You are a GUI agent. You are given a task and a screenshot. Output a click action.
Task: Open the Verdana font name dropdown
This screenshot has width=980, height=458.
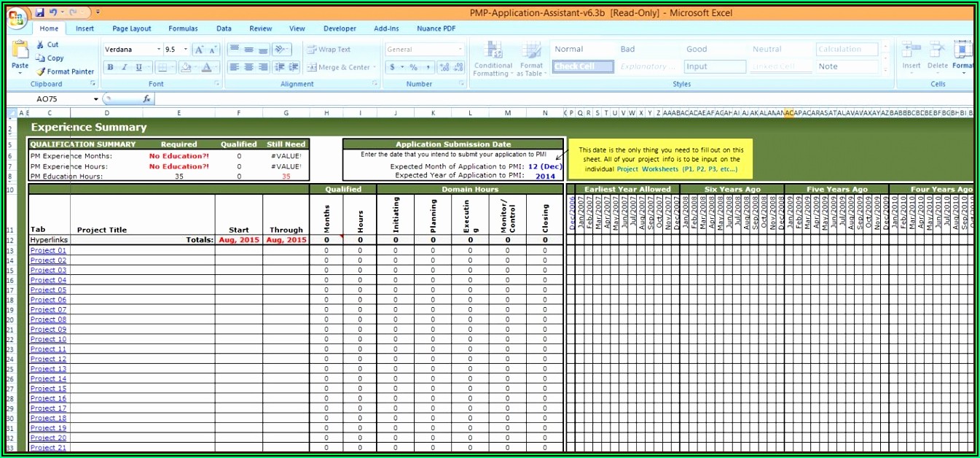pos(159,50)
